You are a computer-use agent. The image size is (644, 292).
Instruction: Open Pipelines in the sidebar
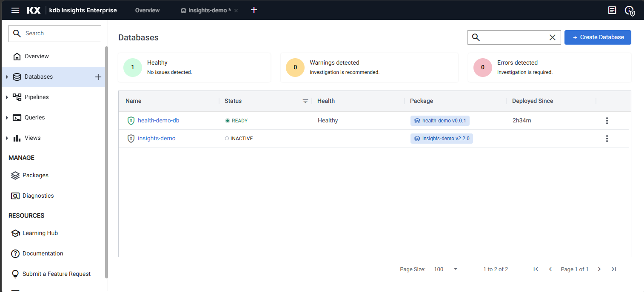(37, 97)
